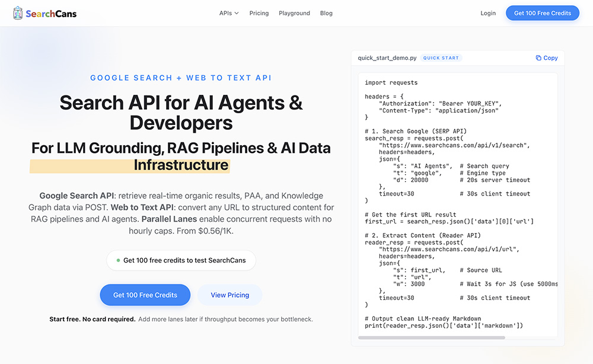Open the View Pricing button
This screenshot has width=593, height=364.
click(230, 295)
